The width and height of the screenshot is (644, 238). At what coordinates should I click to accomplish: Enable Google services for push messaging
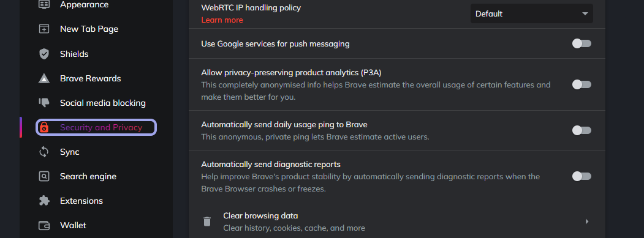pos(581,43)
